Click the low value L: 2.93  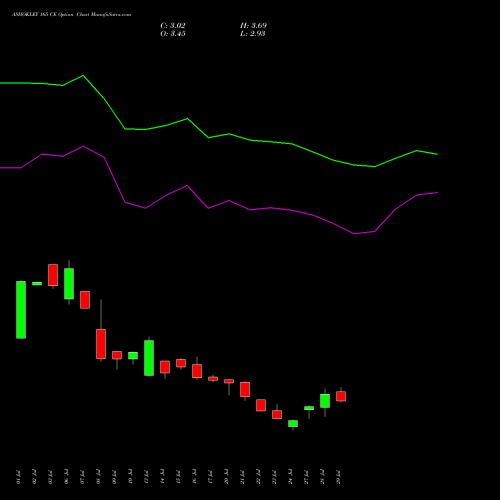pos(253,34)
